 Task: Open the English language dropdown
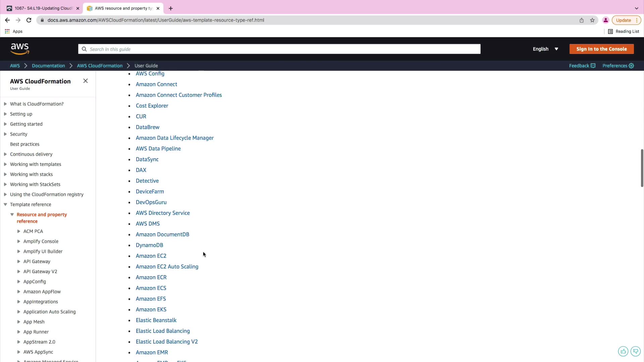point(545,49)
